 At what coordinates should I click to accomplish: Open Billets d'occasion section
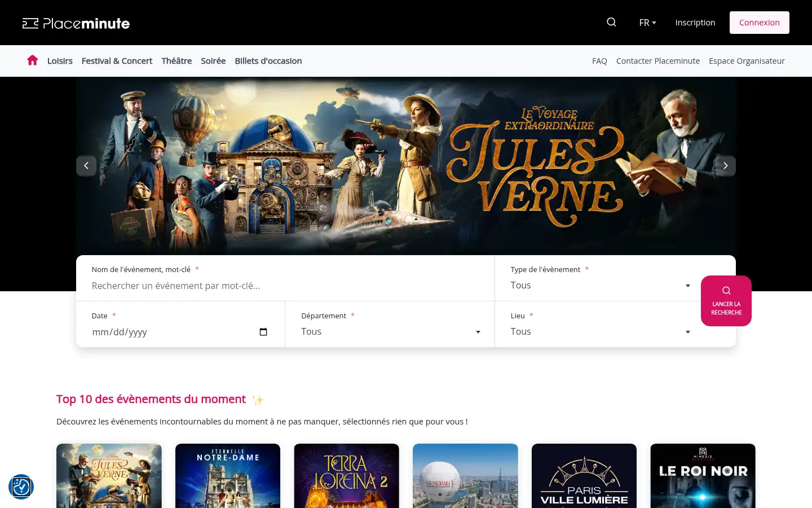coord(268,61)
